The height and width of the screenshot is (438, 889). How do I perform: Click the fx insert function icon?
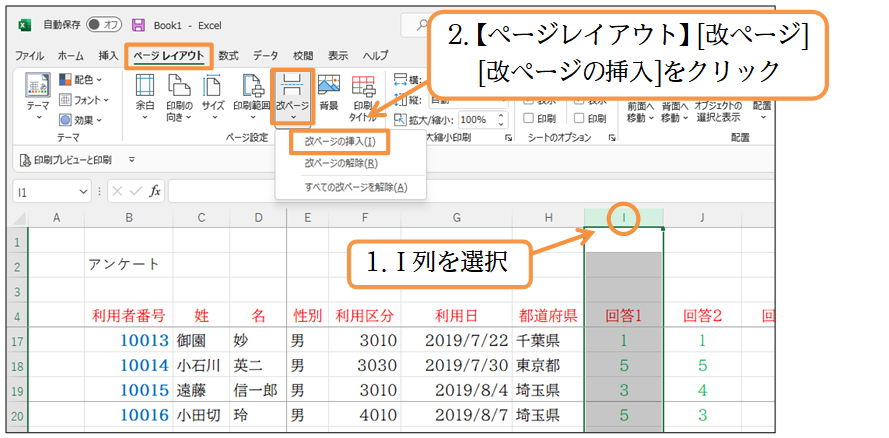point(155,192)
